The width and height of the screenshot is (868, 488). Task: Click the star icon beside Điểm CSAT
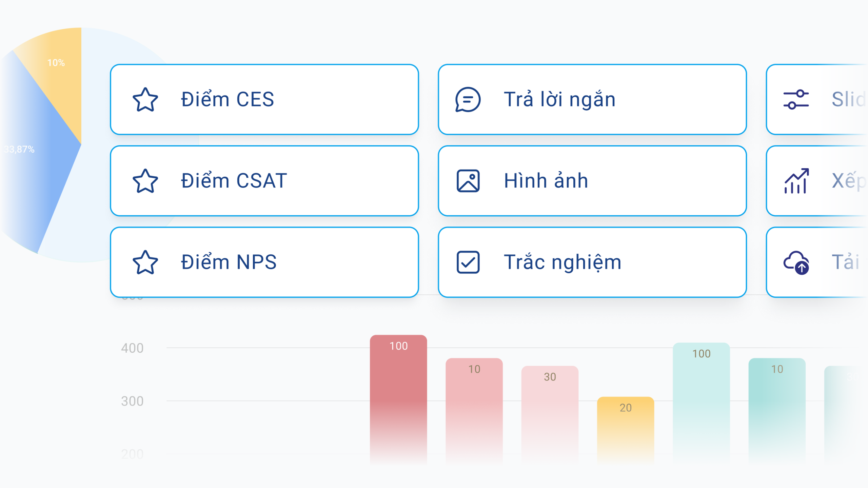pyautogui.click(x=145, y=181)
